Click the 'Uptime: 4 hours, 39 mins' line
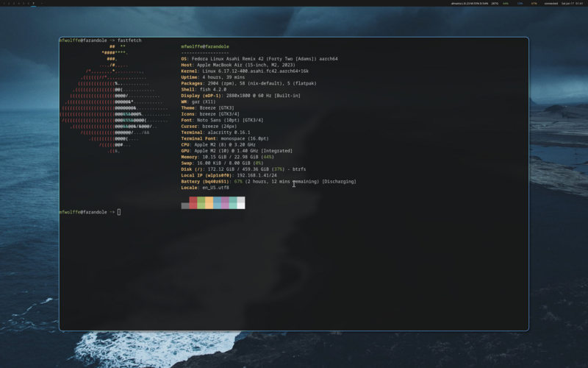This screenshot has height=368, width=588. [x=212, y=77]
